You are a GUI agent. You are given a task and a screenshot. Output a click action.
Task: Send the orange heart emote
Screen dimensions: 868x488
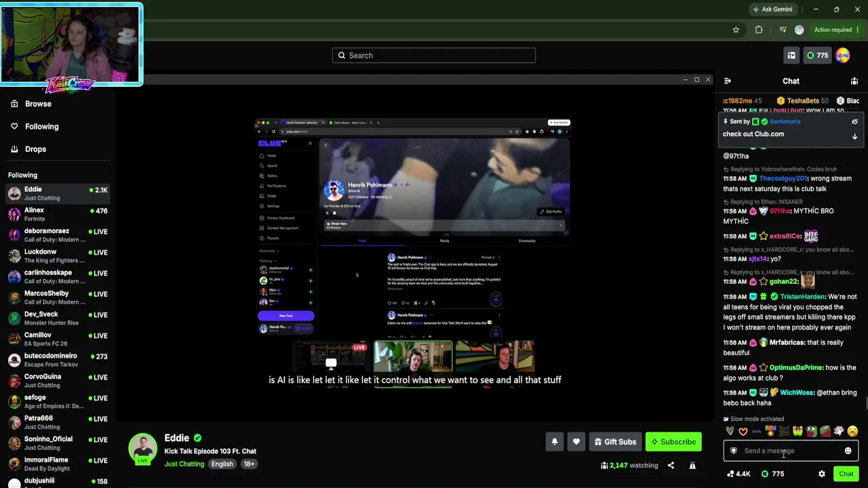(743, 431)
